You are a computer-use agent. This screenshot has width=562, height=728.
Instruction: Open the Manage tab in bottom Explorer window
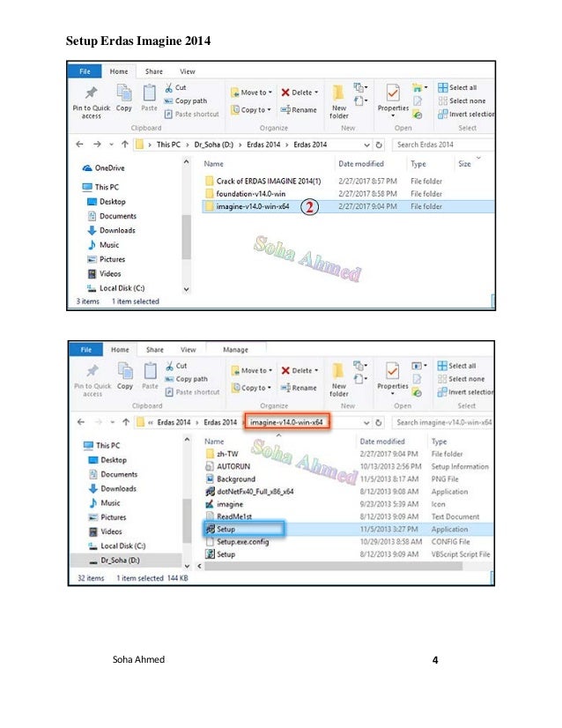(235, 350)
